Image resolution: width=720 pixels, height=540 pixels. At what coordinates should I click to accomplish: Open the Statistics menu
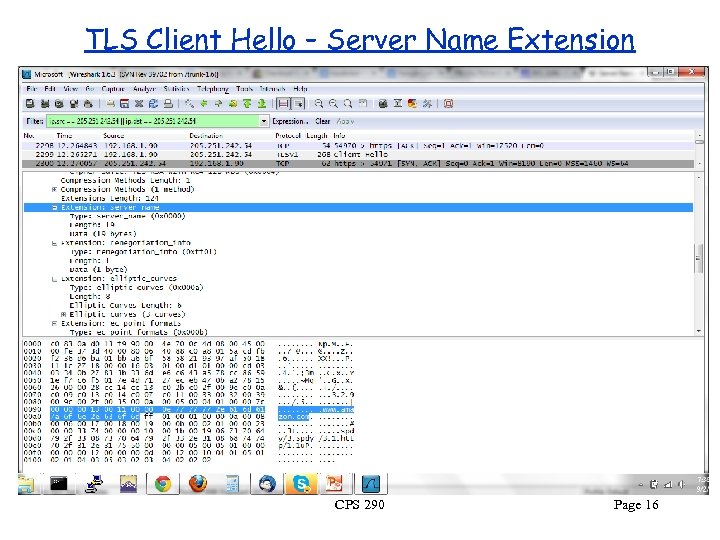[176, 89]
